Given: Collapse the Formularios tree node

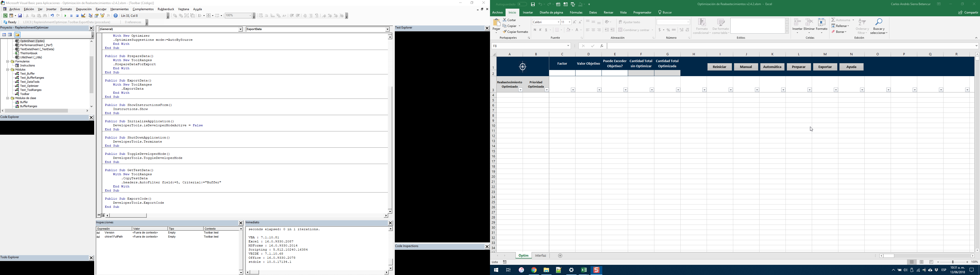Looking at the screenshot, I should (8, 62).
